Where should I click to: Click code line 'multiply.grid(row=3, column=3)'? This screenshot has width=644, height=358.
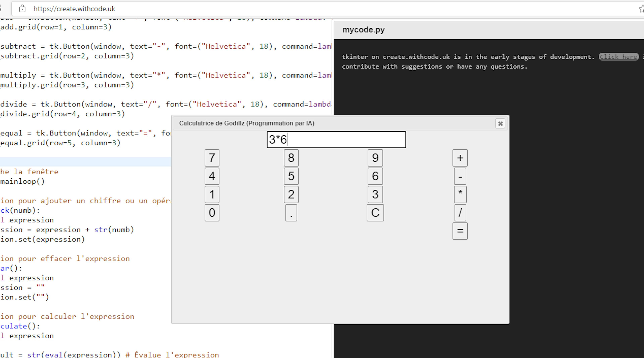(x=67, y=85)
